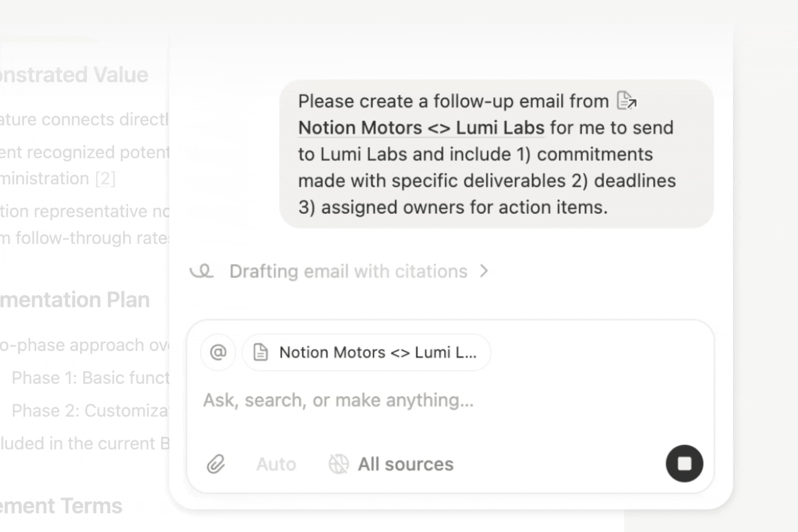Click the 'ement Terms' heading in document
Viewport: 798px width, 532px height.
click(61, 506)
